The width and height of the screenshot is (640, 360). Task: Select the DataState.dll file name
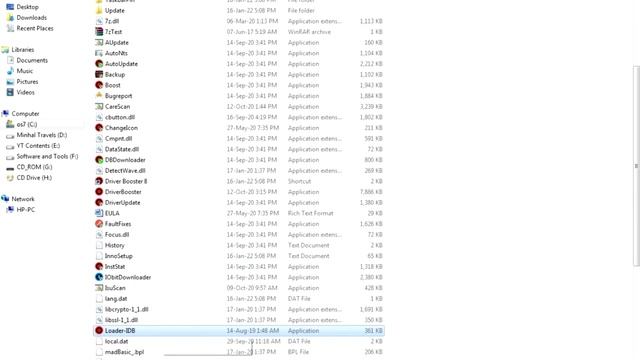point(122,149)
